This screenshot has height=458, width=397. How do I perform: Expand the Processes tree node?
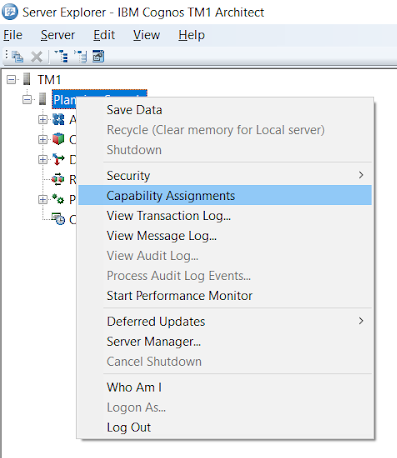[x=43, y=199]
